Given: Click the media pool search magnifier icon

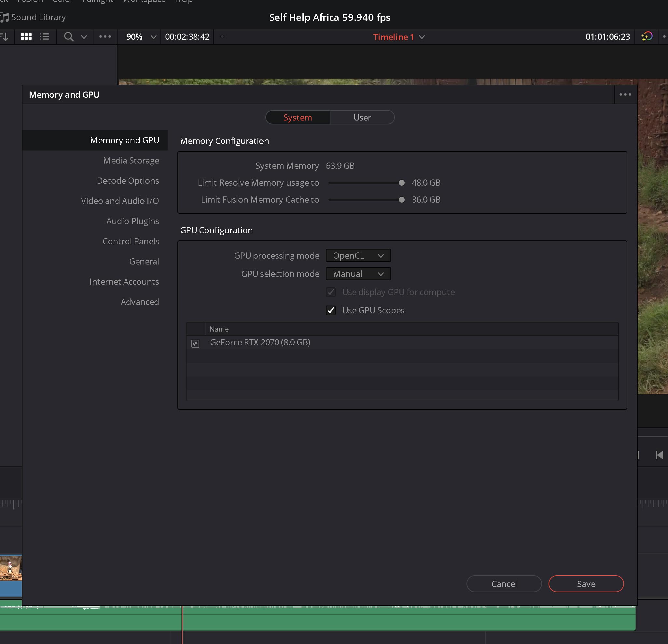Looking at the screenshot, I should pos(68,37).
